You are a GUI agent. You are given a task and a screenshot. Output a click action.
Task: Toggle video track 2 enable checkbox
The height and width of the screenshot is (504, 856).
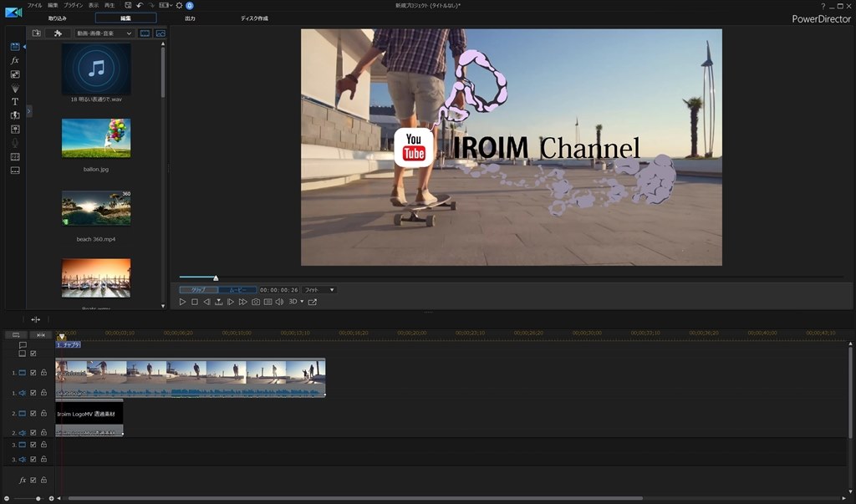(x=33, y=414)
